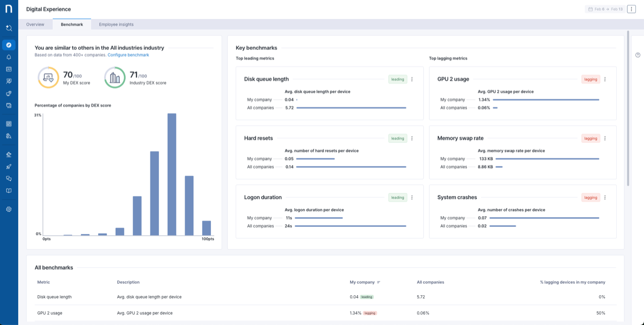The image size is (644, 325).
Task: Open the System crashes card options menu
Action: pos(605,198)
